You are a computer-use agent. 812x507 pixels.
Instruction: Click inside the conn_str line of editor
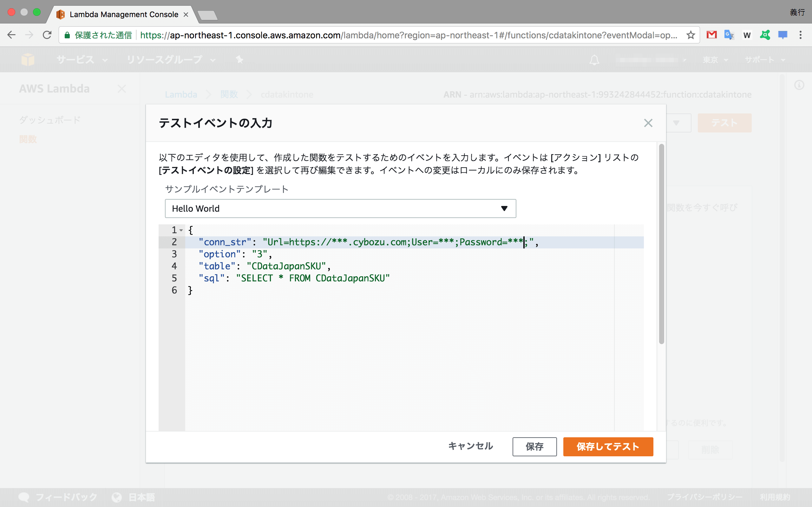369,242
